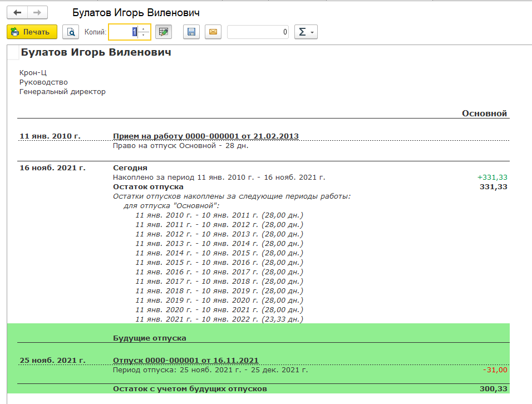Click the Руководство department text

click(43, 82)
